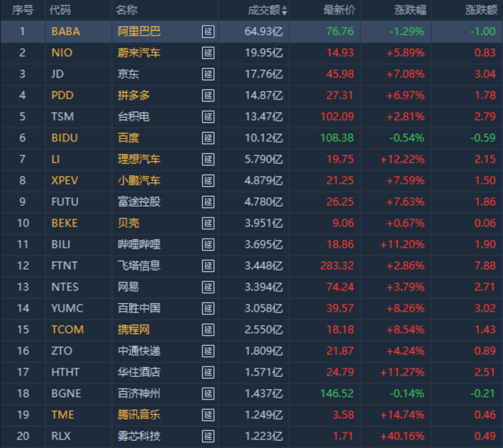
Task: Select the FTNT ticker code
Action: pos(65,266)
